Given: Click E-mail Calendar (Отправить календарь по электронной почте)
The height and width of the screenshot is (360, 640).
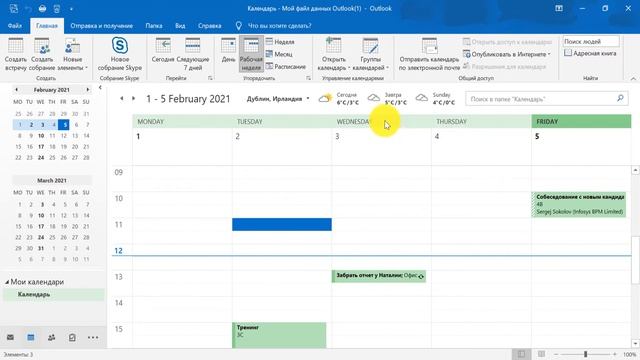Looking at the screenshot, I should (429, 54).
